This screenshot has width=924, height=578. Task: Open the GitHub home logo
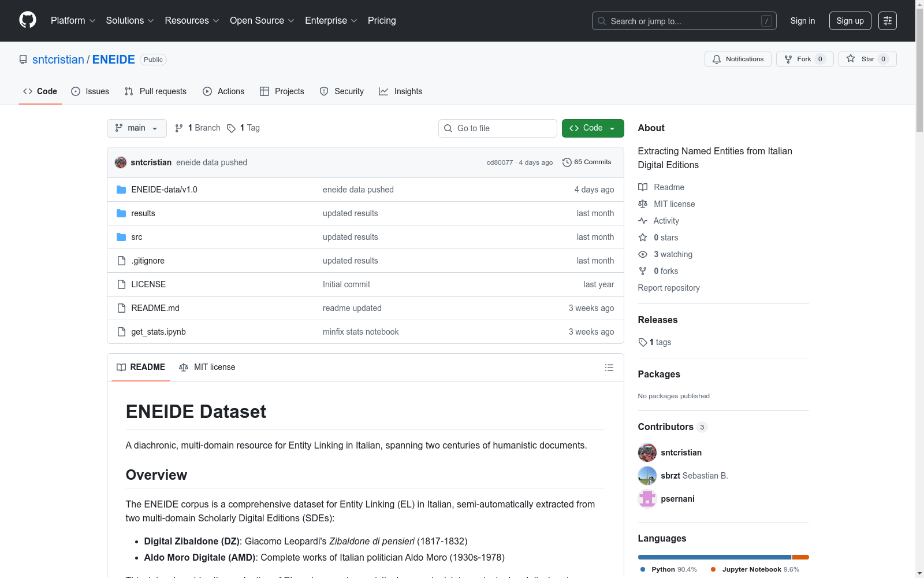coord(28,20)
